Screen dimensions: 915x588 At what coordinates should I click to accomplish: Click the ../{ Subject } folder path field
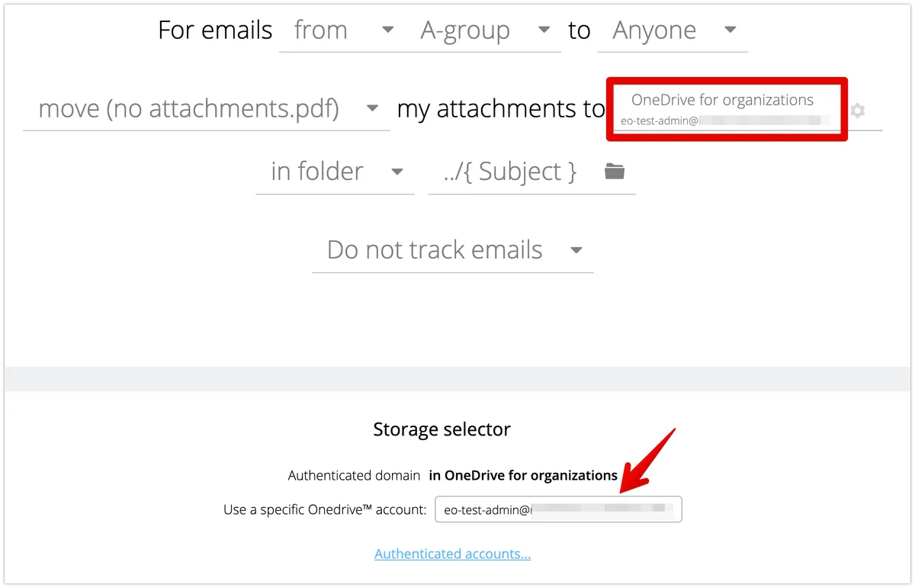click(x=511, y=172)
